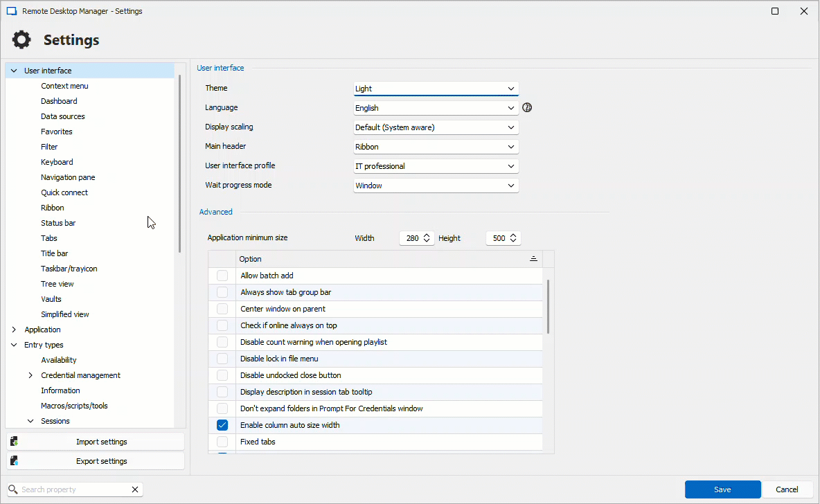The width and height of the screenshot is (820, 504).
Task: Click the globe icon next to Language
Action: [527, 108]
